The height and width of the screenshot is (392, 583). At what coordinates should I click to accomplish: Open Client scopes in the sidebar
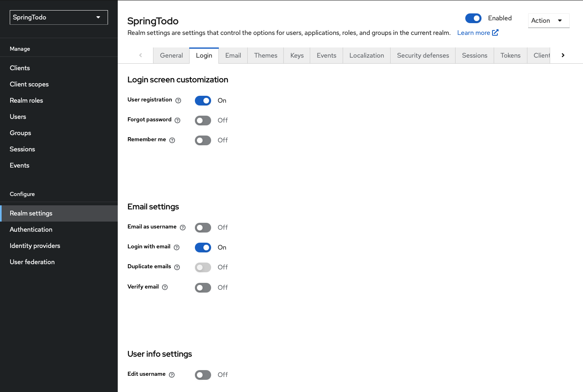59,84
